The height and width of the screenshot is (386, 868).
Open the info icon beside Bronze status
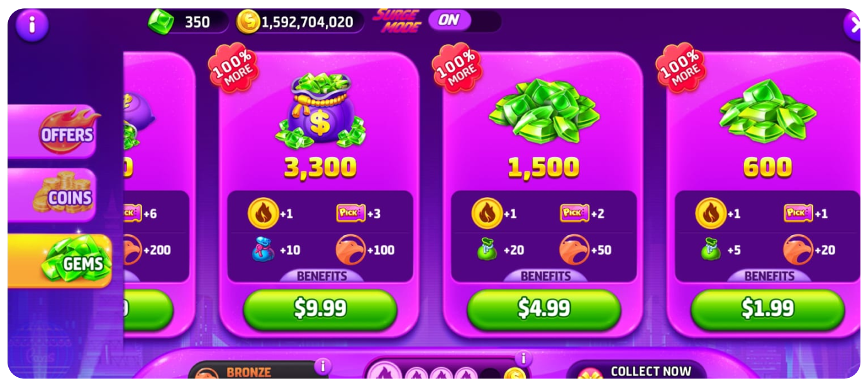[x=323, y=366]
